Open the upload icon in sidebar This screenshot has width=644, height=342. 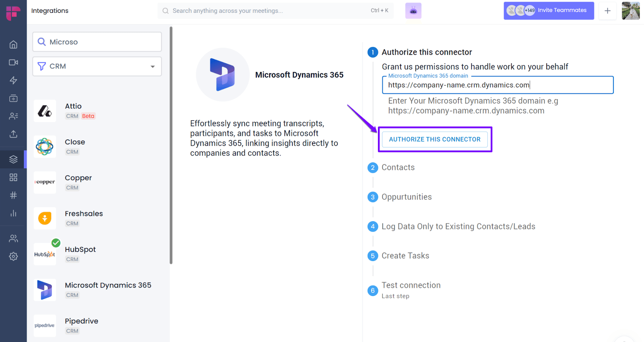point(13,134)
